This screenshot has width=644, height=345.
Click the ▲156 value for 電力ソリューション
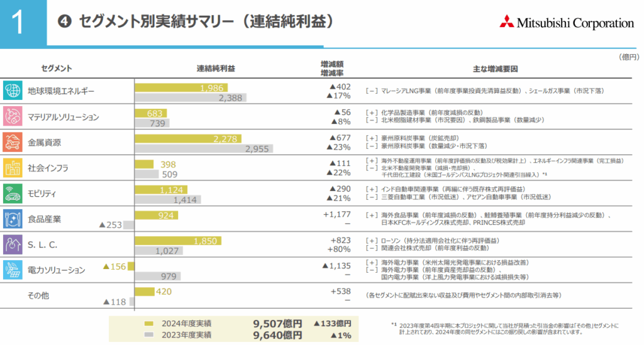pos(114,266)
